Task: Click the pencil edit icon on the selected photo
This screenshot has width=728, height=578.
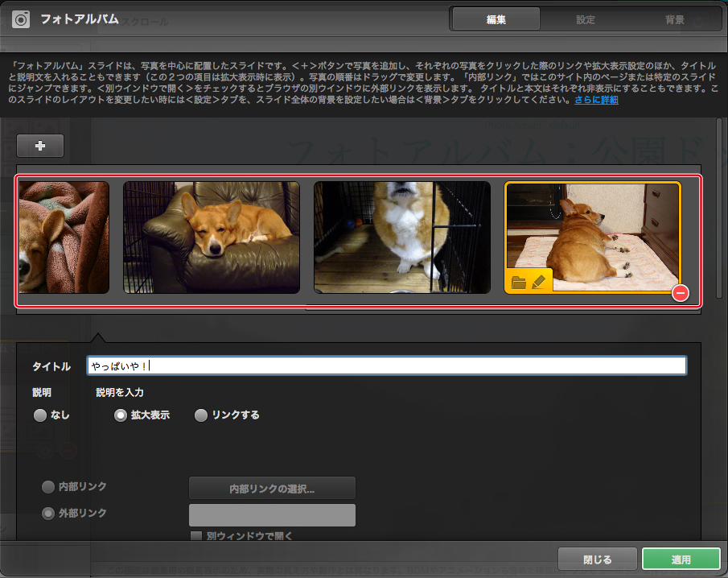Action: [539, 282]
